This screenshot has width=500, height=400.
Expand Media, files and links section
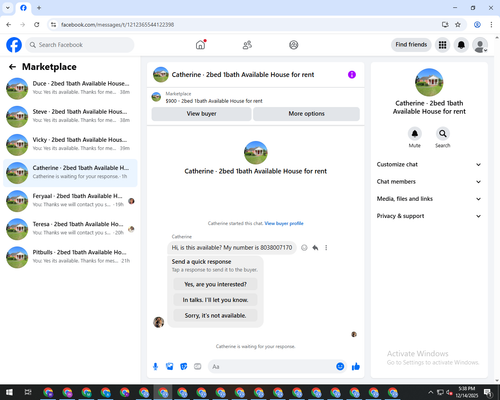(x=429, y=199)
